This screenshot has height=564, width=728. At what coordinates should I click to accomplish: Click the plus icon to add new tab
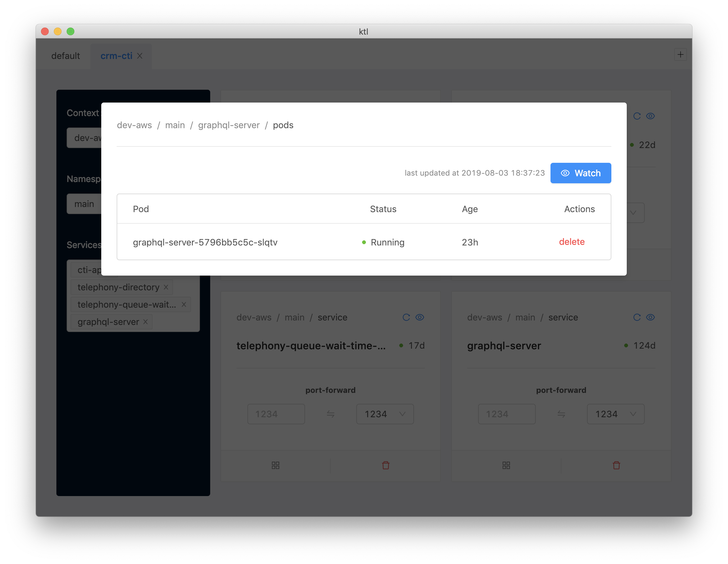680,55
